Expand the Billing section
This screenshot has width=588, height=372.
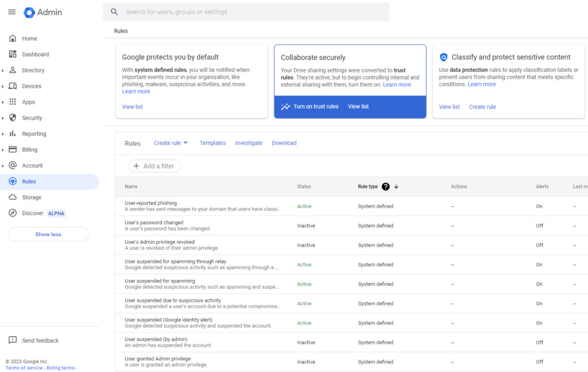3,149
